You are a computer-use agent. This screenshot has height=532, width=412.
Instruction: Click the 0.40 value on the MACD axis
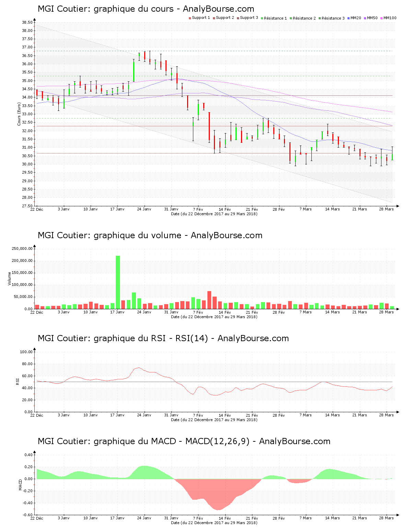pos(28,455)
